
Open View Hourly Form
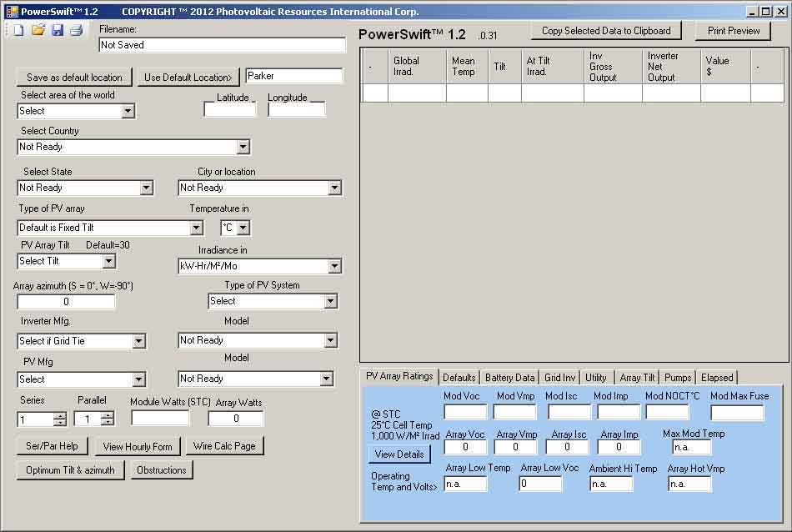[138, 447]
